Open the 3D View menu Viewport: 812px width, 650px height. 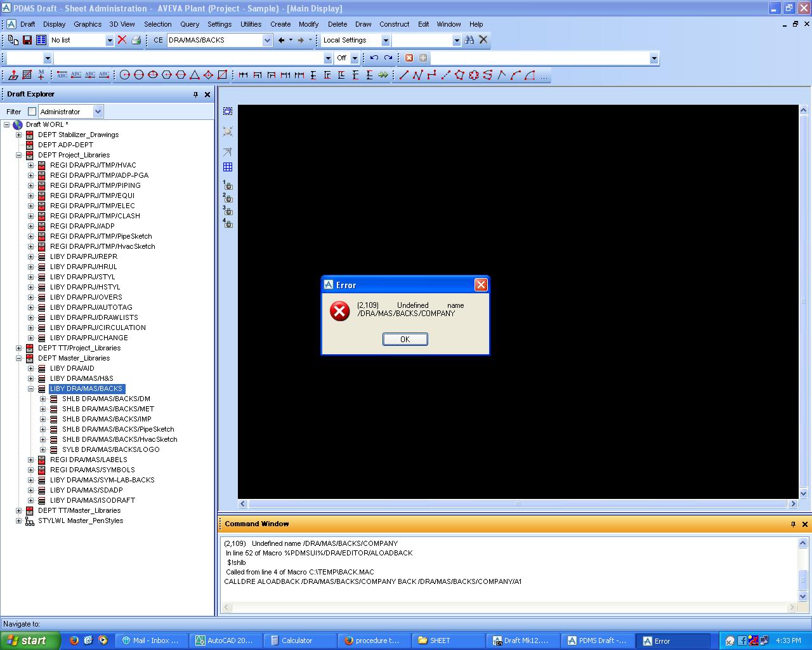(x=122, y=24)
